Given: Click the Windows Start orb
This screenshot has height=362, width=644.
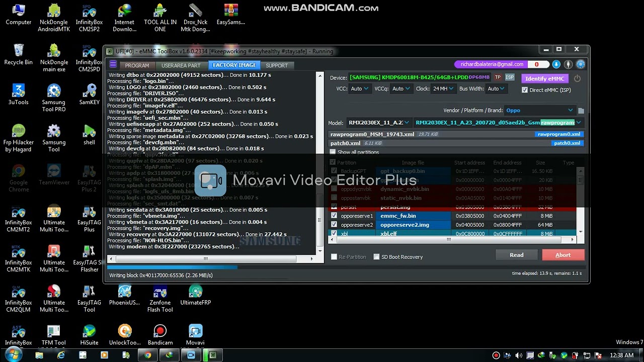Looking at the screenshot, I should (14, 354).
